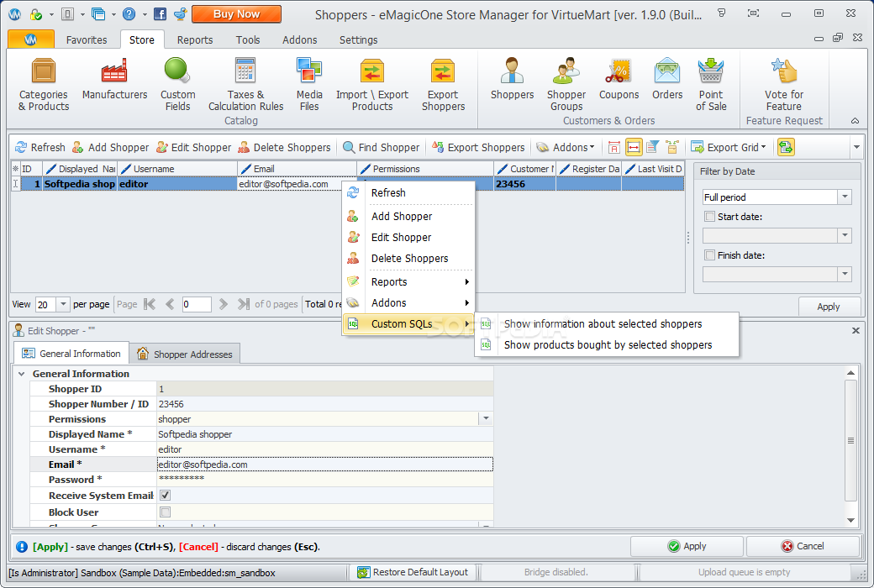This screenshot has width=874, height=588.
Task: Click the Facebook icon in title bar
Action: (x=160, y=14)
